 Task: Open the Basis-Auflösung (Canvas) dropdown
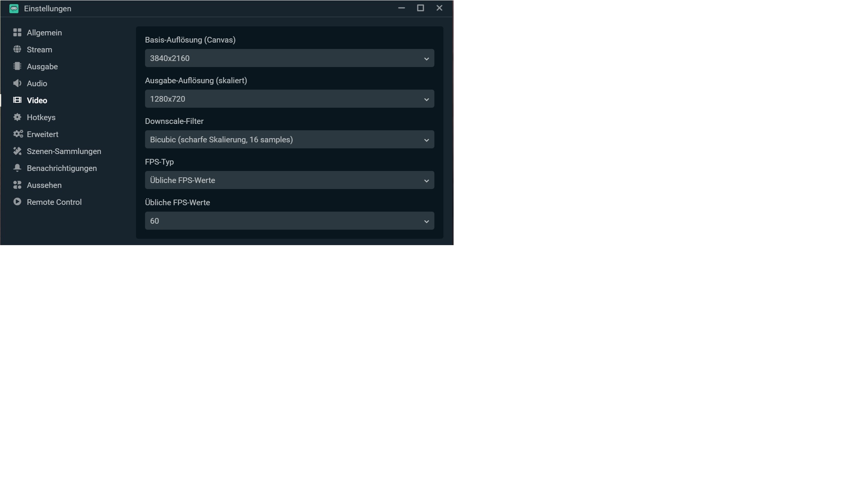[289, 58]
